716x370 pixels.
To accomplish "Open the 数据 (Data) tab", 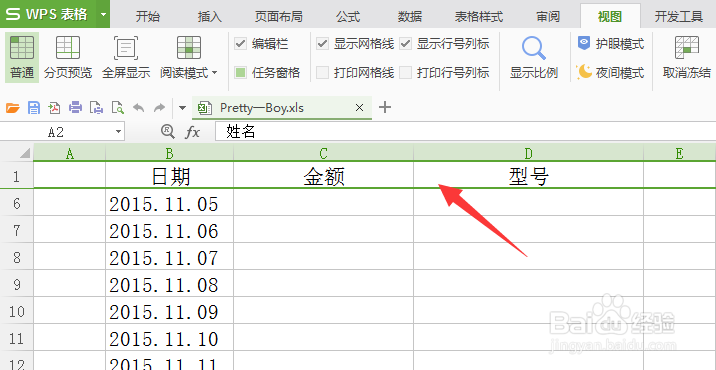I will click(410, 17).
